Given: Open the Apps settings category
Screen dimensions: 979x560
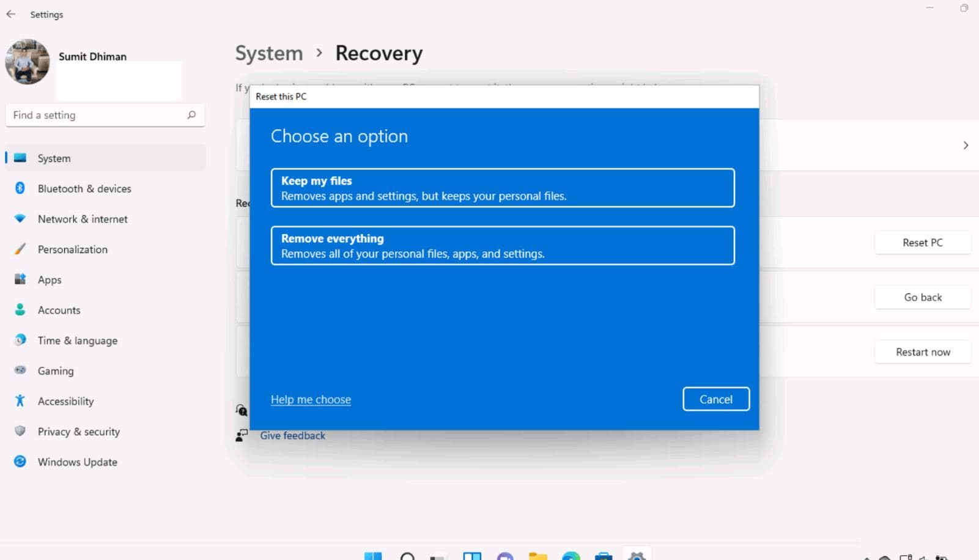Looking at the screenshot, I should click(50, 280).
